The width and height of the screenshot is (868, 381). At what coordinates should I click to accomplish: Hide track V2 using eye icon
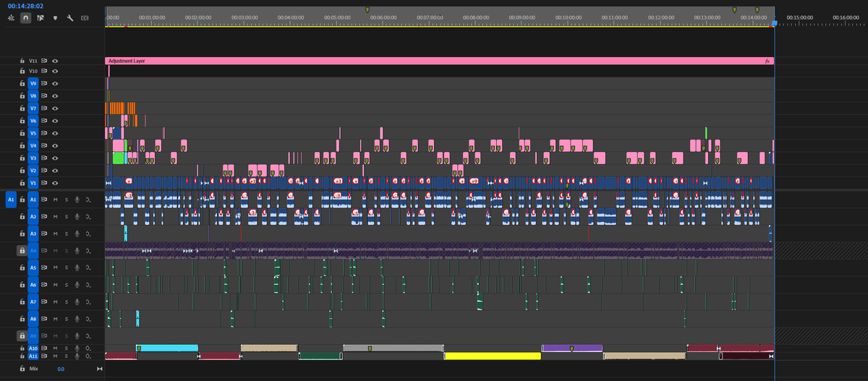55,171
